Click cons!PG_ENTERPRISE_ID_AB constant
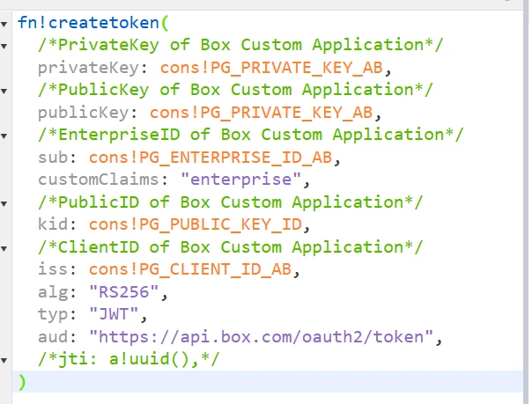This screenshot has height=404, width=532. pyautogui.click(x=211, y=158)
